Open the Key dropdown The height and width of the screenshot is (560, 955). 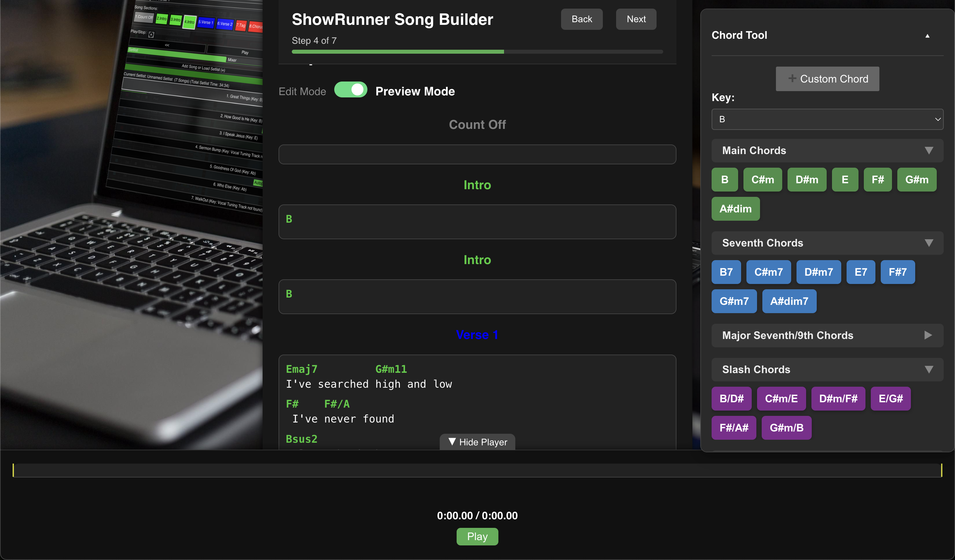(x=827, y=119)
